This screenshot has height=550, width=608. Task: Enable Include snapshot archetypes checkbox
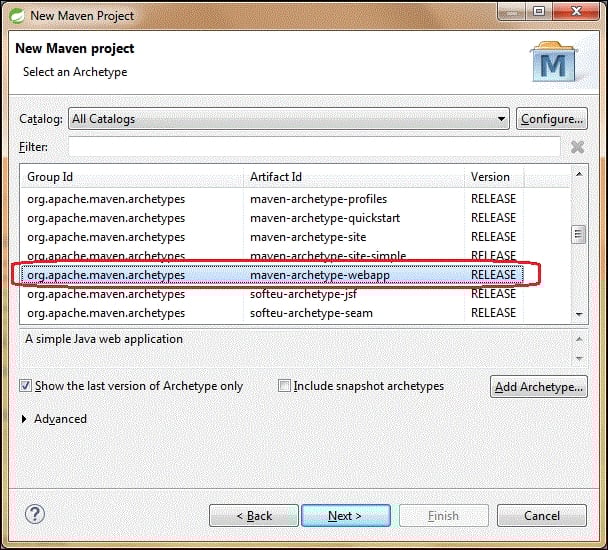click(285, 386)
